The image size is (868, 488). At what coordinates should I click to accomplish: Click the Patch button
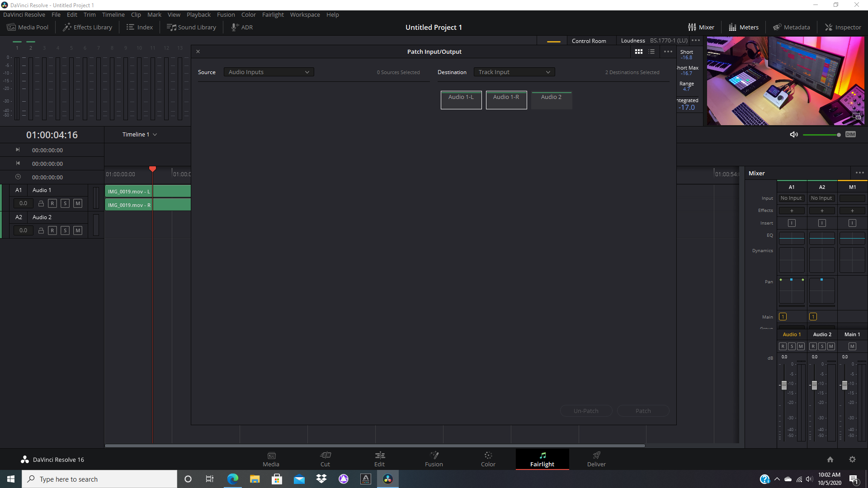[x=643, y=411]
